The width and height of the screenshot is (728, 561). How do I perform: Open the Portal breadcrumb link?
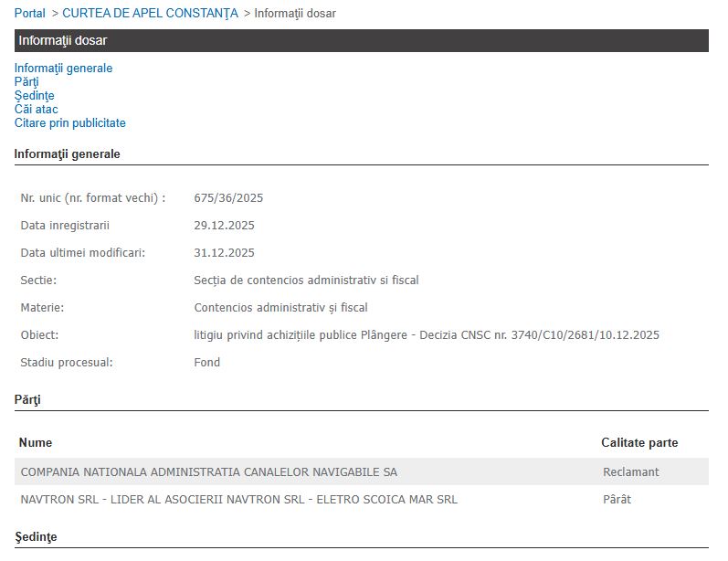pyautogui.click(x=29, y=14)
